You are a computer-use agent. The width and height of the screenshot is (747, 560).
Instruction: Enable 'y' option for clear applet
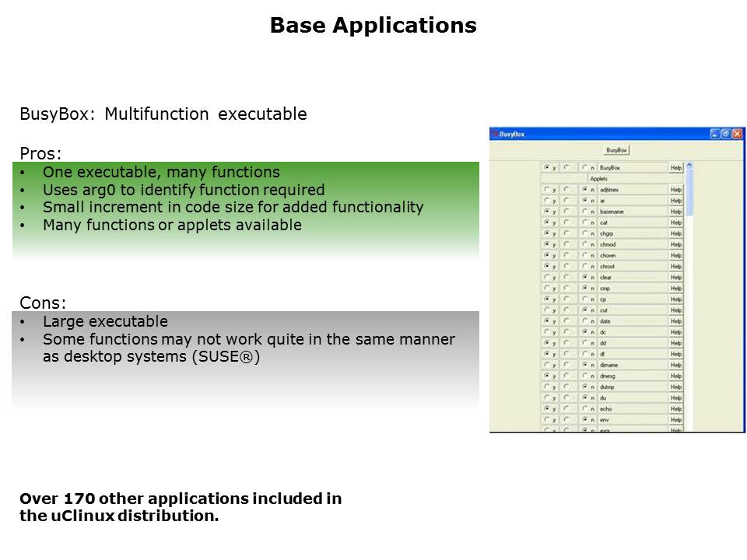tap(546, 278)
